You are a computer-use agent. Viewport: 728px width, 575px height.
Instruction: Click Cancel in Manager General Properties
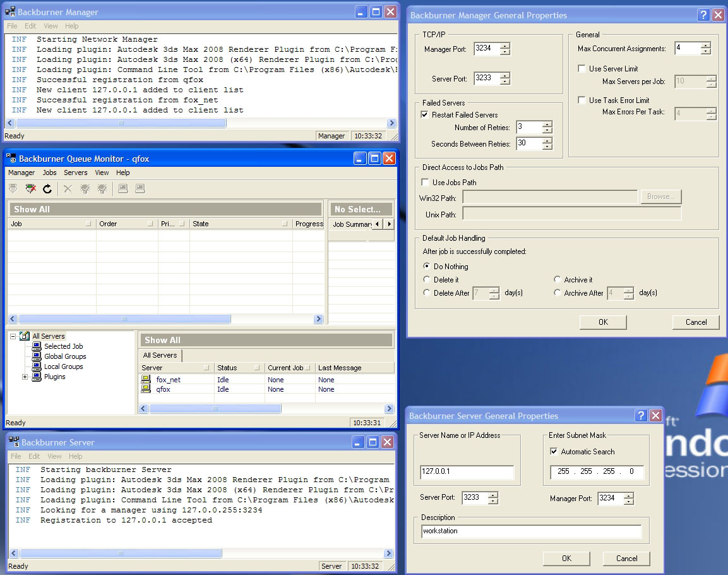[x=696, y=322]
